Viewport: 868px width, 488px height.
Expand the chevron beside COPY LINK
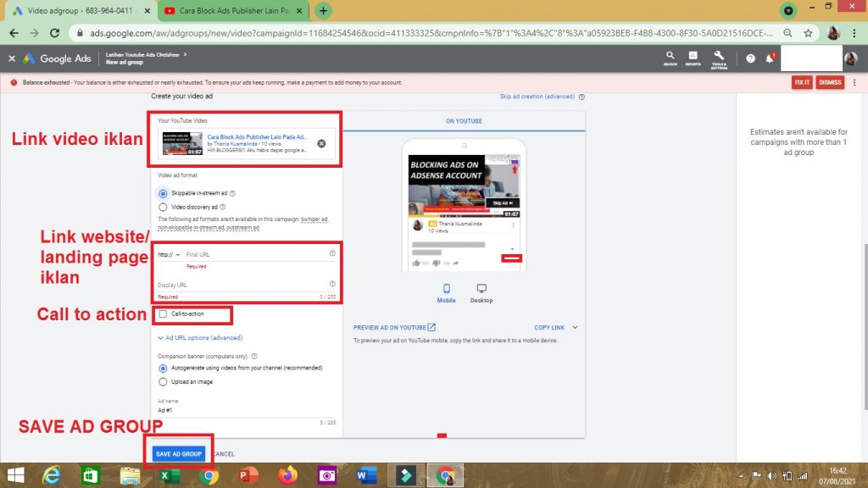[575, 327]
